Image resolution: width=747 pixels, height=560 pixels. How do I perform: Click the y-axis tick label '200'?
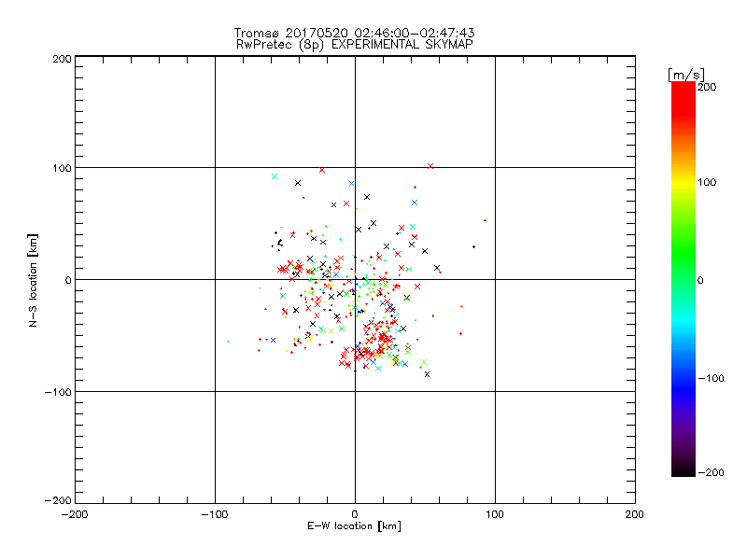tap(62, 59)
